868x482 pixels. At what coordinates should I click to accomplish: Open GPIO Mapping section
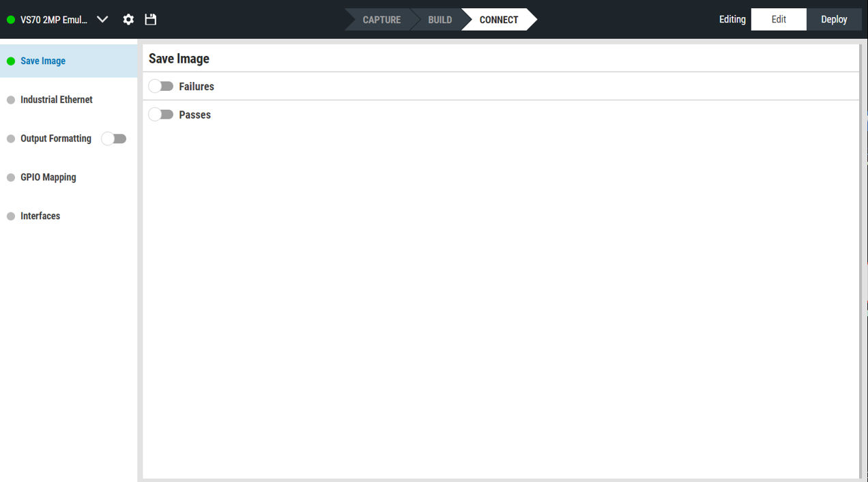[68, 178]
